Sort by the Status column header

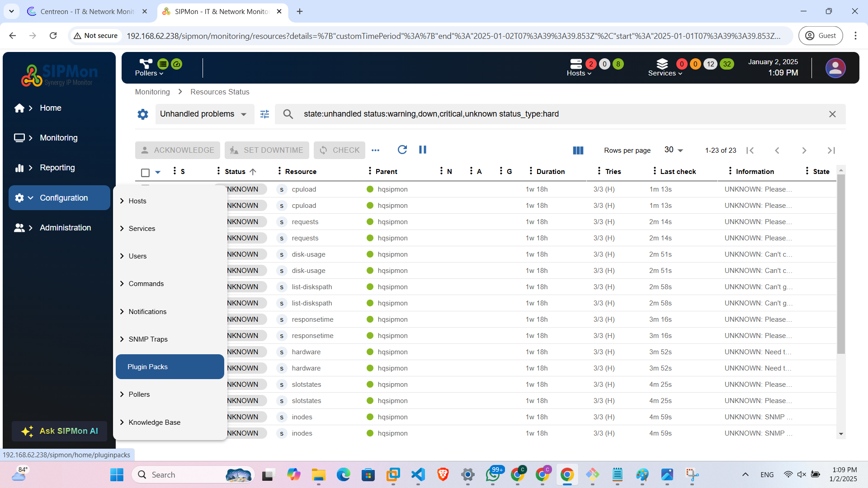[235, 172]
